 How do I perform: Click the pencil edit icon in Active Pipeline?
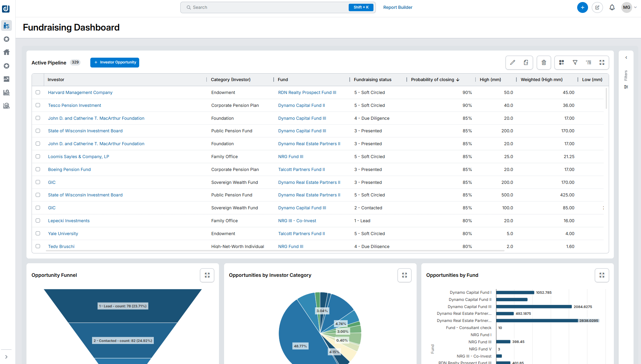click(x=513, y=62)
